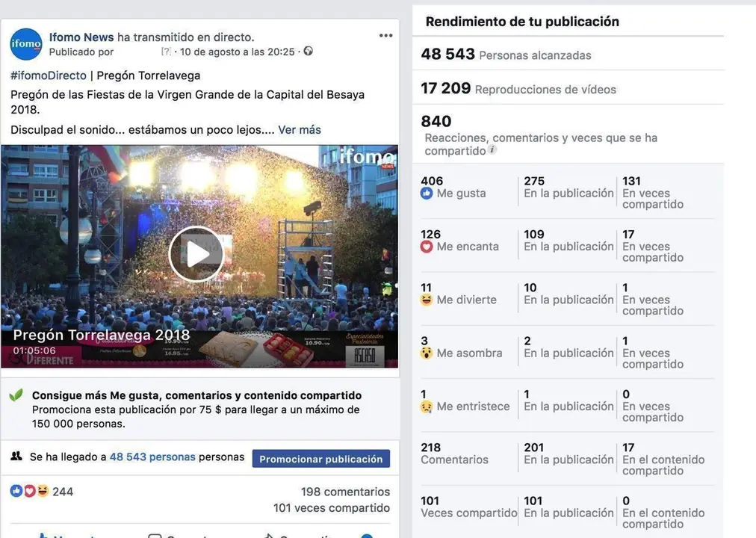The width and height of the screenshot is (756, 538).
Task: Click the Me divierte laughing emoji icon
Action: point(427,300)
